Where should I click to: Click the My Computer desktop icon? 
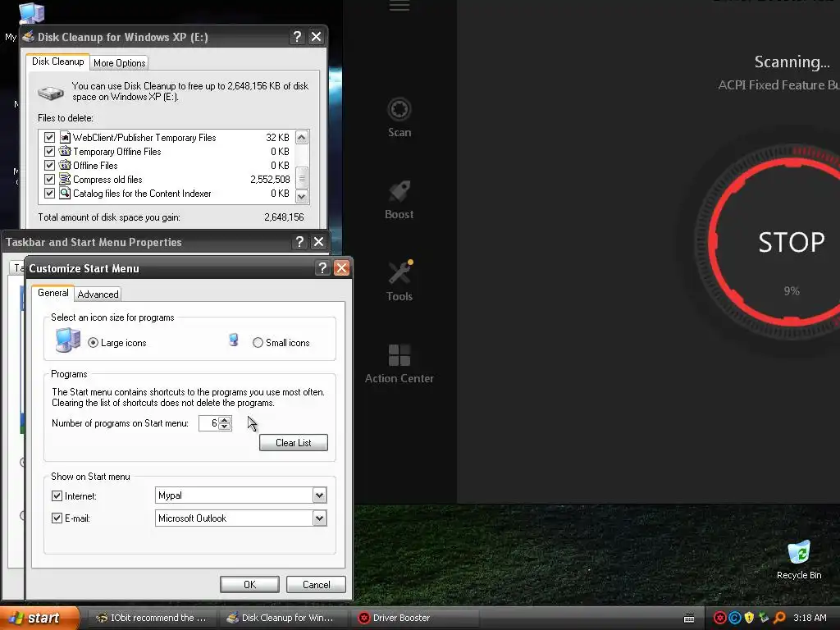pyautogui.click(x=31, y=13)
